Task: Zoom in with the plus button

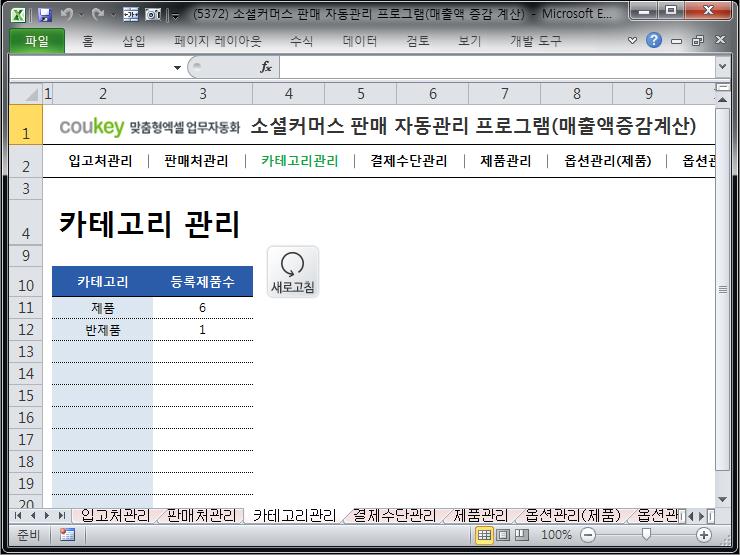Action: (704, 535)
